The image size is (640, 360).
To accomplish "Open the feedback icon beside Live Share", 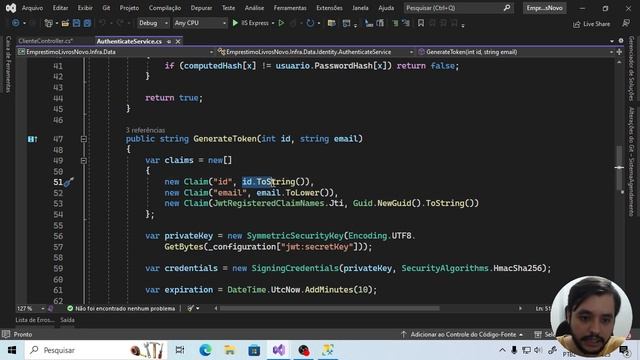I will [x=626, y=24].
